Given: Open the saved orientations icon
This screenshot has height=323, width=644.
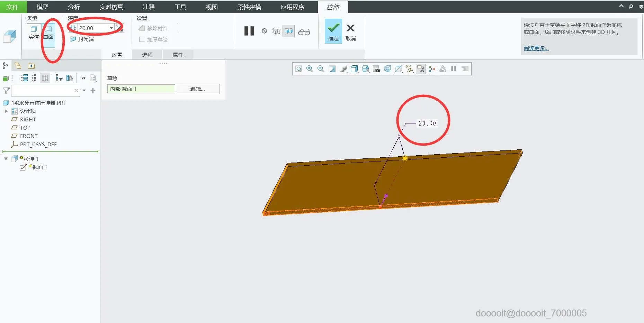Looking at the screenshot, I should click(x=365, y=69).
